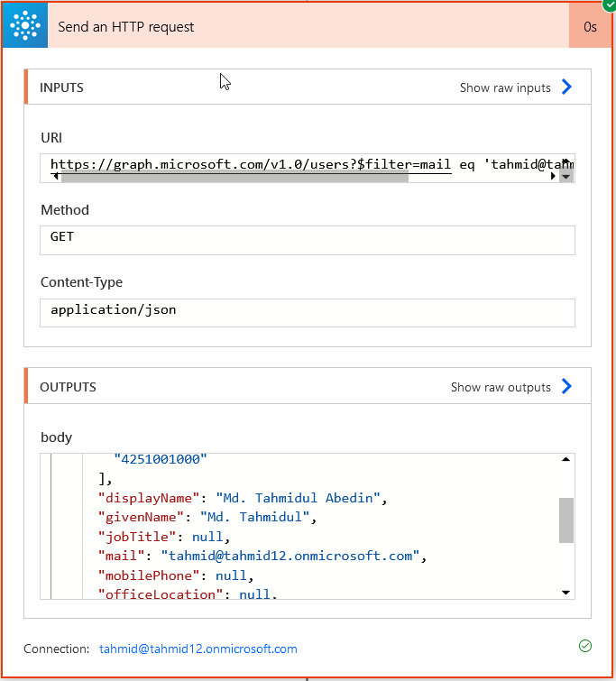Click the URI label
616x681 pixels.
(51, 138)
